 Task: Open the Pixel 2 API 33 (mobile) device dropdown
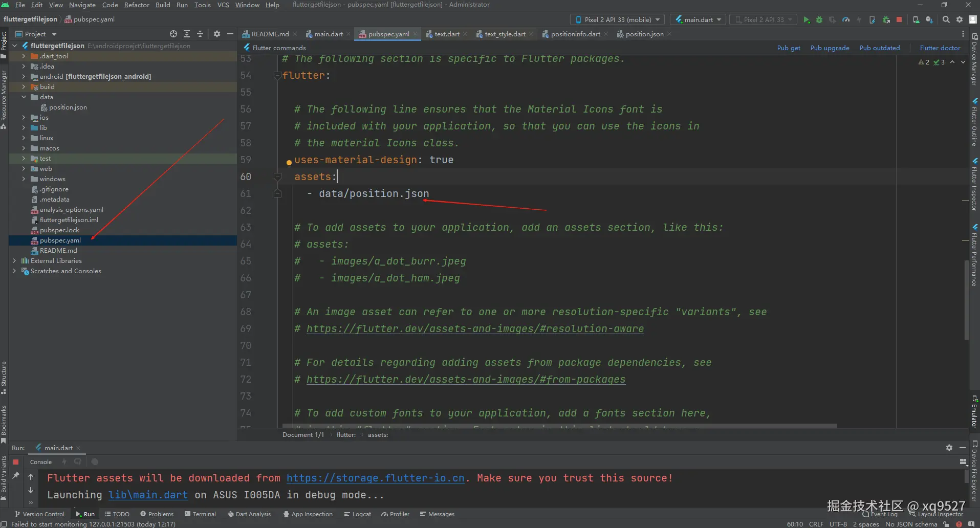click(617, 20)
